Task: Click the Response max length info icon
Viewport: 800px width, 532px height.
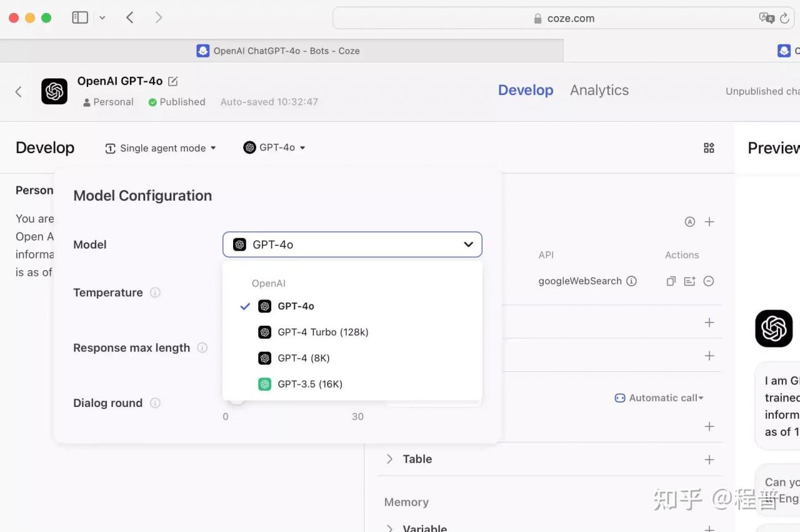Action: [x=202, y=348]
